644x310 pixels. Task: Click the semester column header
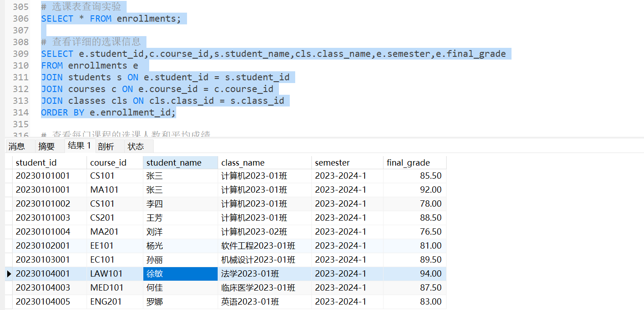347,162
